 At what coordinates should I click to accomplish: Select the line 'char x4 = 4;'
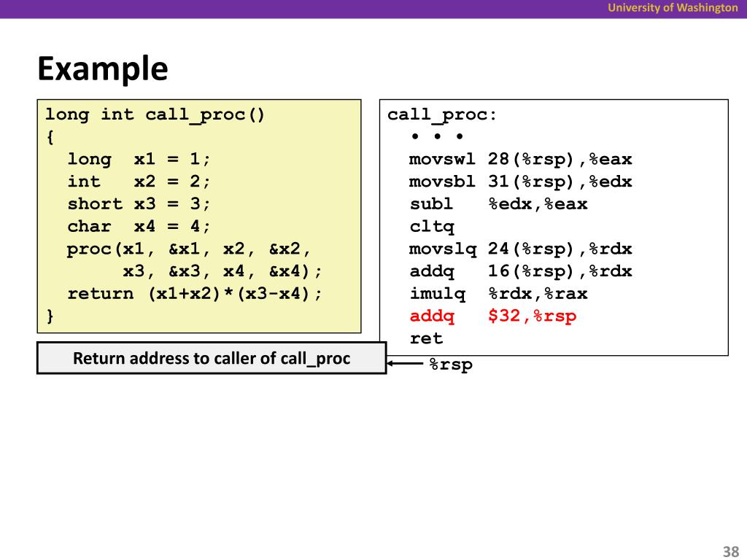coord(139,226)
